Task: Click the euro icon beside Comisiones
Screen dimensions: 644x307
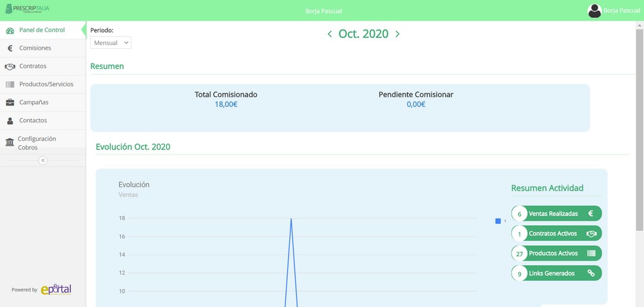Action: click(10, 48)
